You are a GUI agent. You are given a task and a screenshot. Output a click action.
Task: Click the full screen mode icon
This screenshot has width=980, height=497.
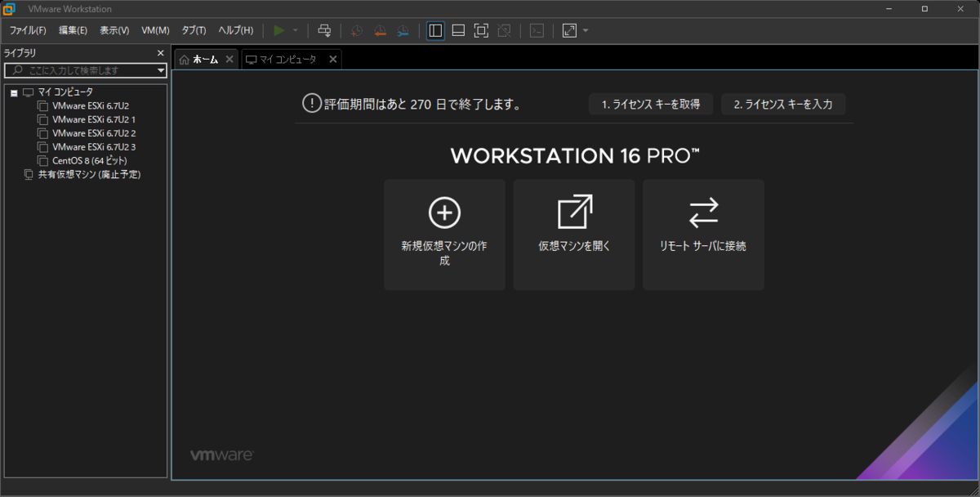(x=481, y=30)
